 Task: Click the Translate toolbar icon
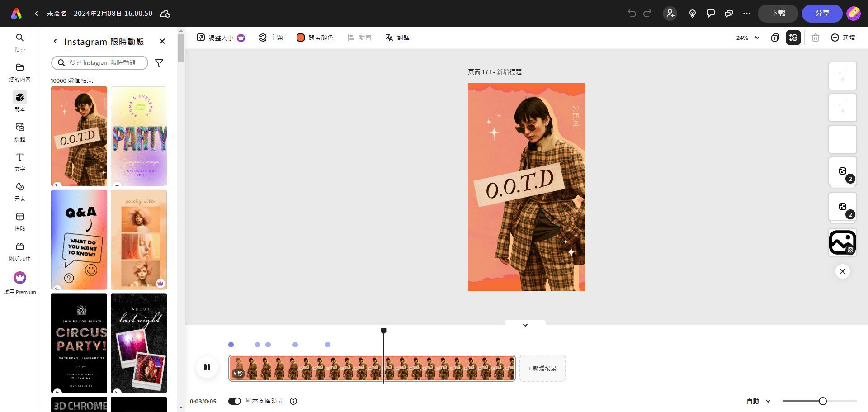[397, 38]
